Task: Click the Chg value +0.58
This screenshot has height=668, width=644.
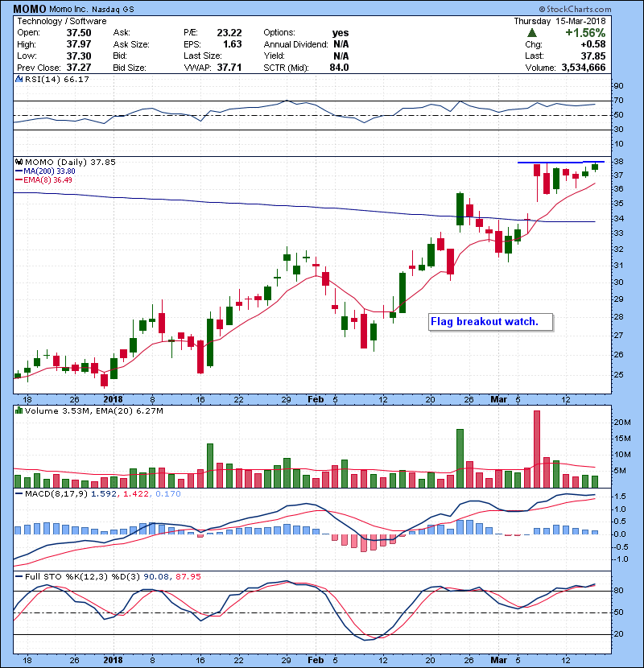Action: pos(592,44)
